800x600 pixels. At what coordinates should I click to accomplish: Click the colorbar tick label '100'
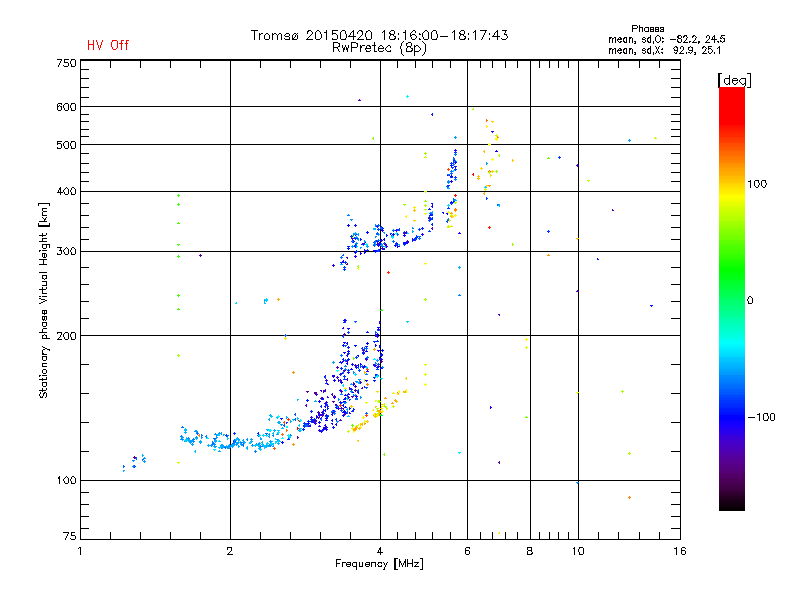(757, 184)
